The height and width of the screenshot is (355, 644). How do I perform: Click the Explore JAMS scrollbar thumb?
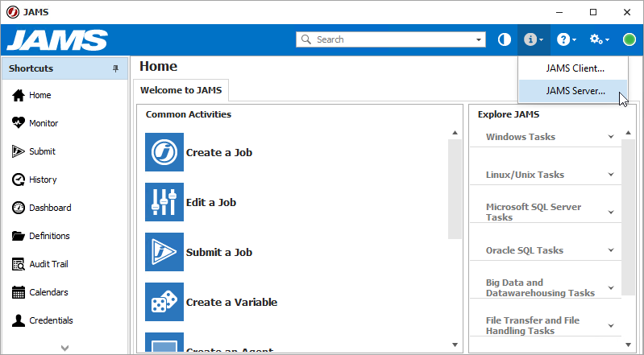tap(628, 217)
